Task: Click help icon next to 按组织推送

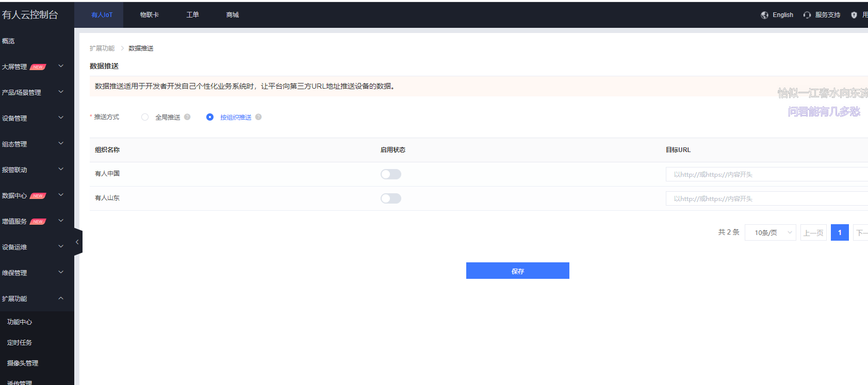Action: click(258, 117)
